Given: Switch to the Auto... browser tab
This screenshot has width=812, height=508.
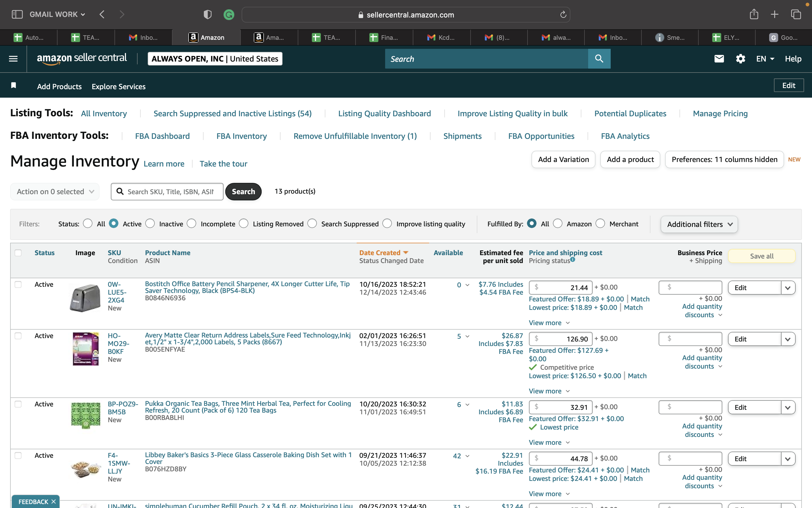Looking at the screenshot, I should (28, 37).
